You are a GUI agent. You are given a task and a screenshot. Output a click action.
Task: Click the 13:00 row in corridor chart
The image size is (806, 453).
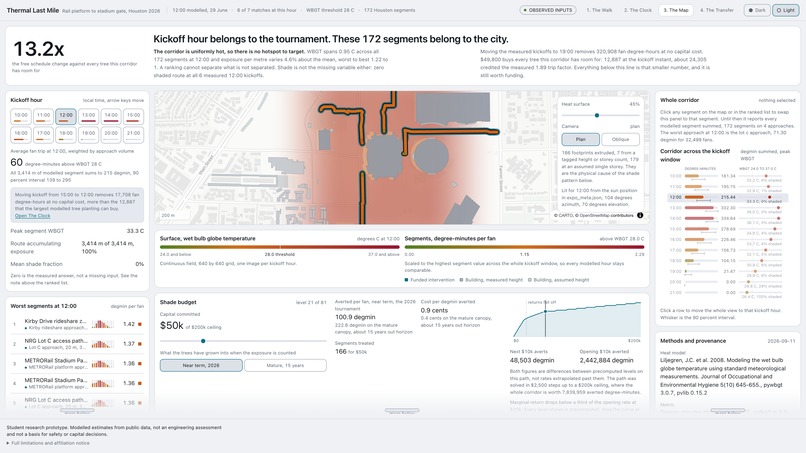pos(727,208)
